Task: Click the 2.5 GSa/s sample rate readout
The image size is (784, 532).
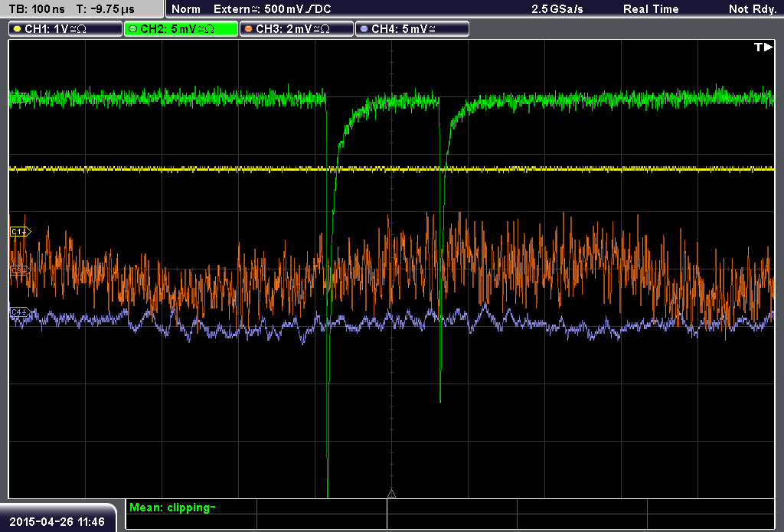Action: tap(557, 9)
